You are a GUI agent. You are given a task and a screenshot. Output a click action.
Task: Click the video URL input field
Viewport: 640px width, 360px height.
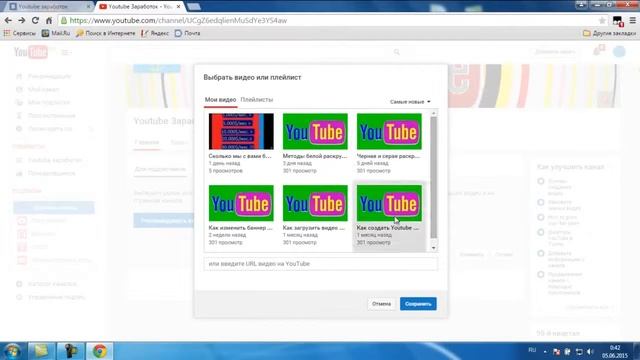pyautogui.click(x=321, y=264)
